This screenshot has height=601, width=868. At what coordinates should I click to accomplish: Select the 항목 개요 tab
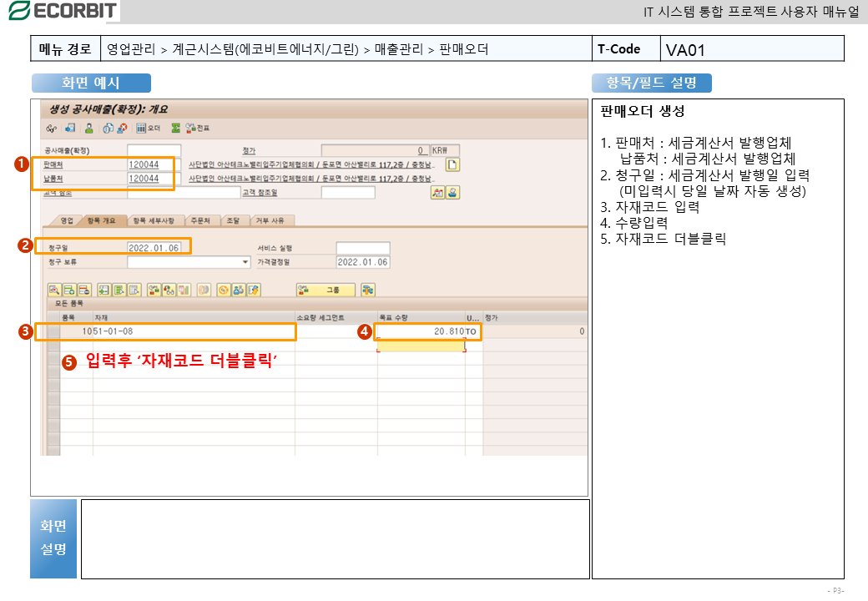[x=101, y=221]
